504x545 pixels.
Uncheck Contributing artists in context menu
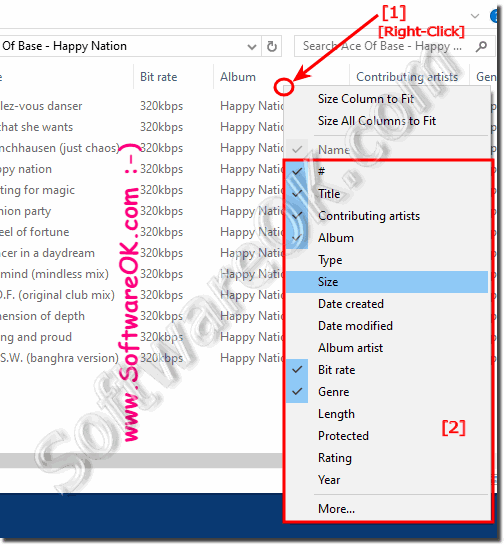coord(387,215)
